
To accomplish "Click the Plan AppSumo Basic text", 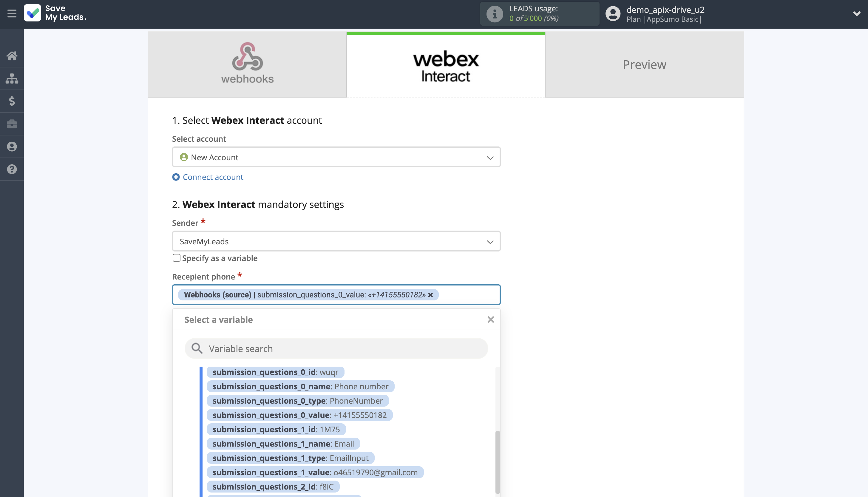I will (664, 19).
